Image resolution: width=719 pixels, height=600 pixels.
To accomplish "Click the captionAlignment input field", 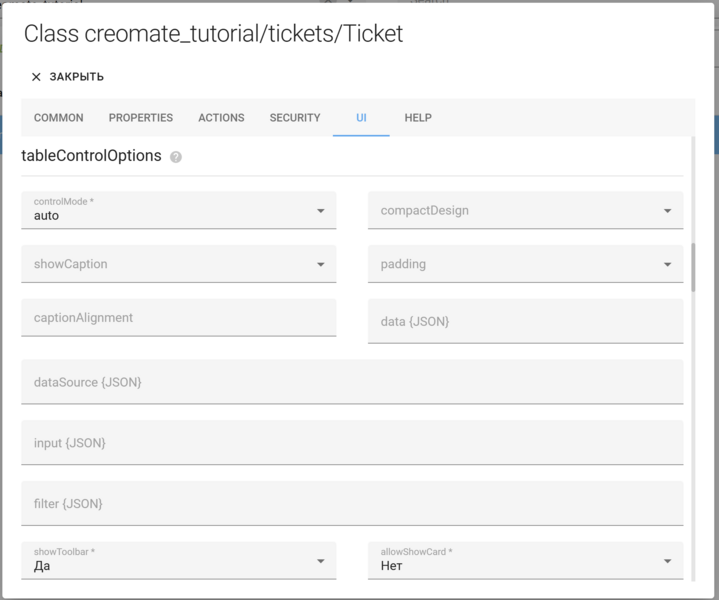I will pyautogui.click(x=178, y=318).
